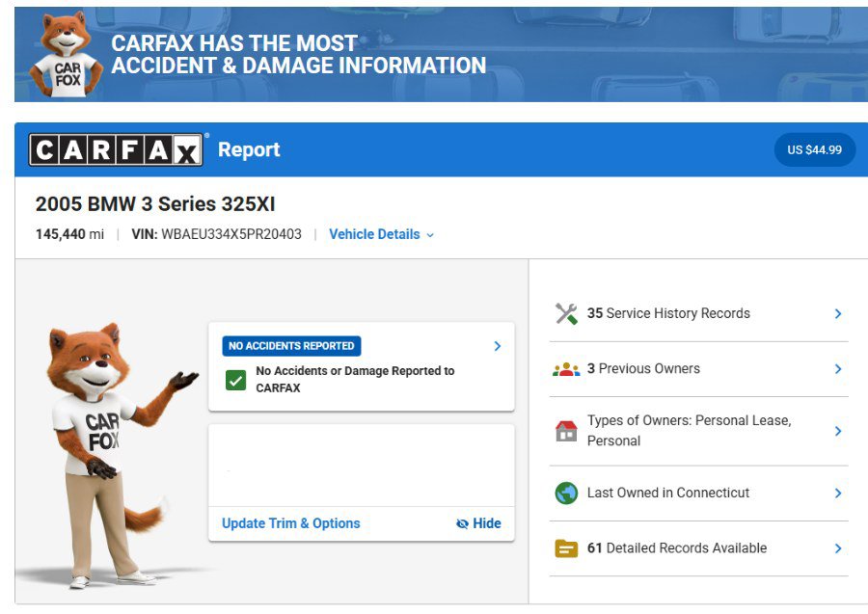
Task: Expand the Vehicle Details dropdown
Action: (x=381, y=234)
